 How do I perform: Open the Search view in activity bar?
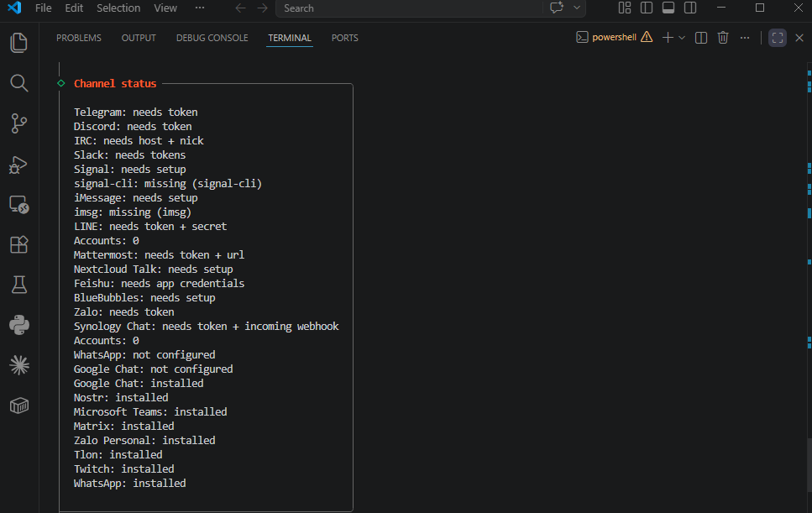coord(19,83)
